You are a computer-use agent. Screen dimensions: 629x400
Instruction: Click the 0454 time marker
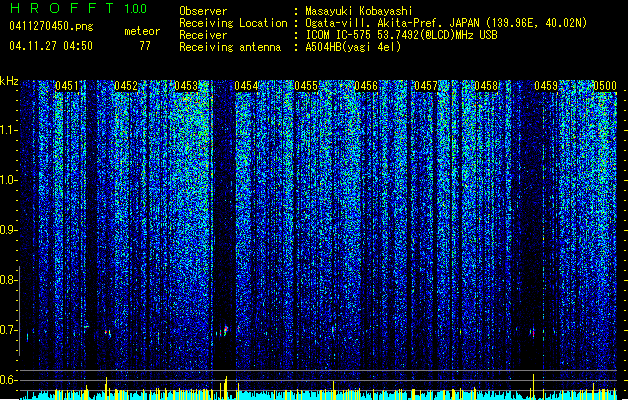246,86
